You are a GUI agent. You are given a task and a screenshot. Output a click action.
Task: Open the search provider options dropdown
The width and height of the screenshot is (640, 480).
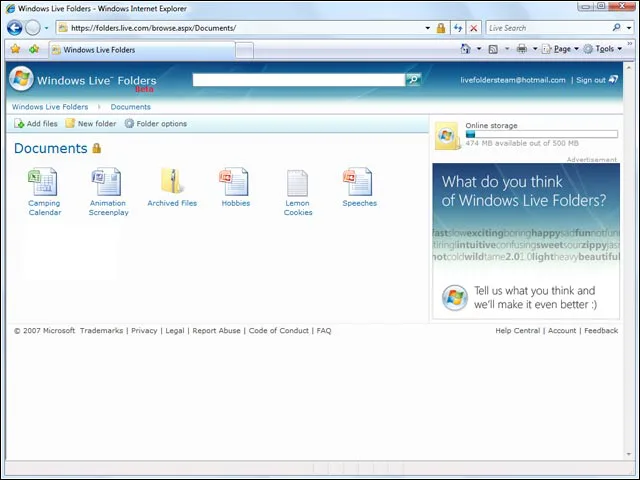click(629, 28)
